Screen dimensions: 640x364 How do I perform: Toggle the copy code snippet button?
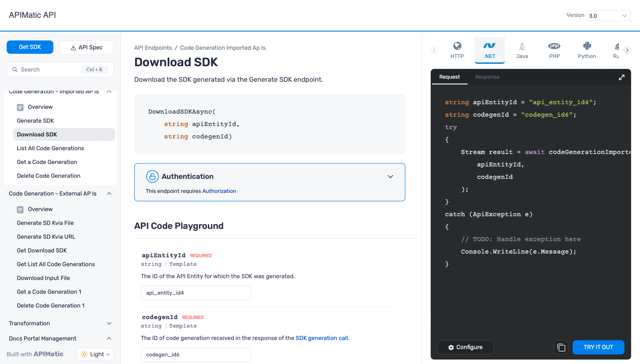point(561,347)
